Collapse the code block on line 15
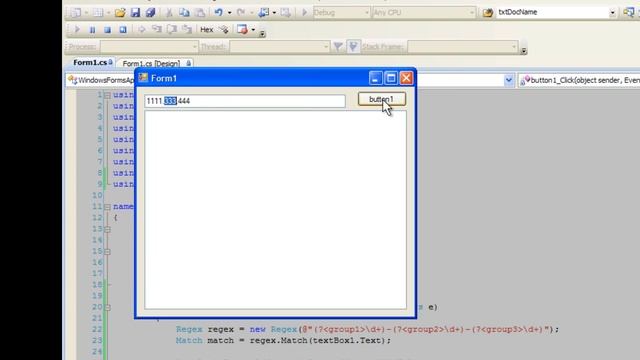This screenshot has height=360, width=640. coord(107,252)
